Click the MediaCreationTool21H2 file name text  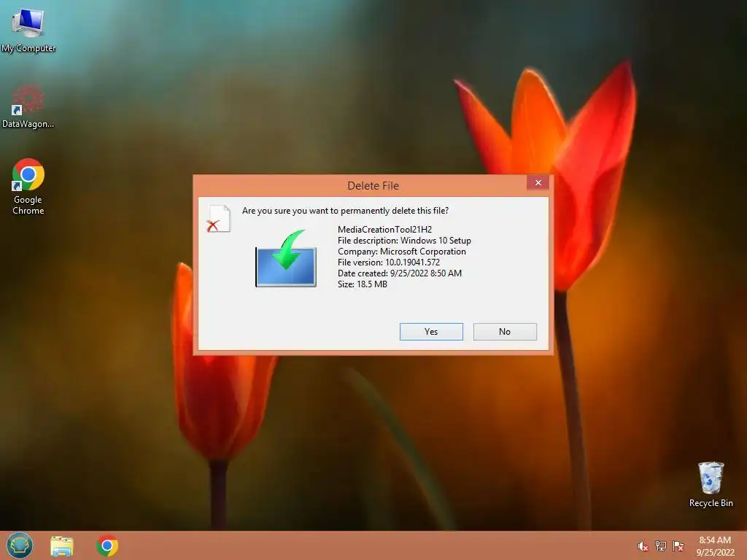(384, 230)
